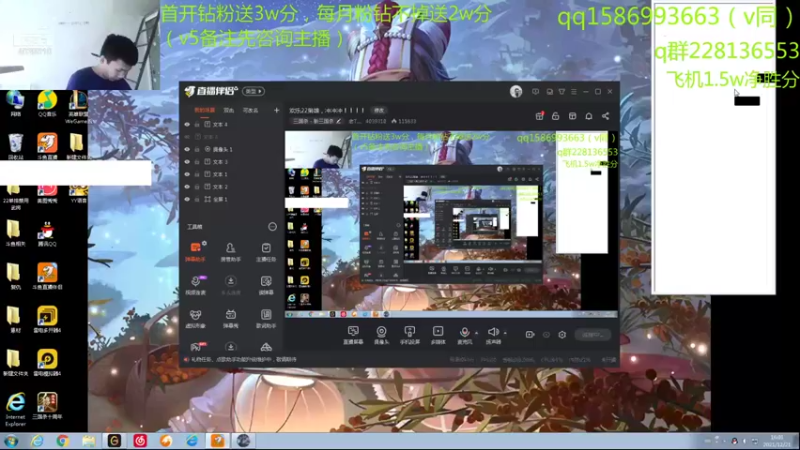Open the store box icon above the preview

572,116
